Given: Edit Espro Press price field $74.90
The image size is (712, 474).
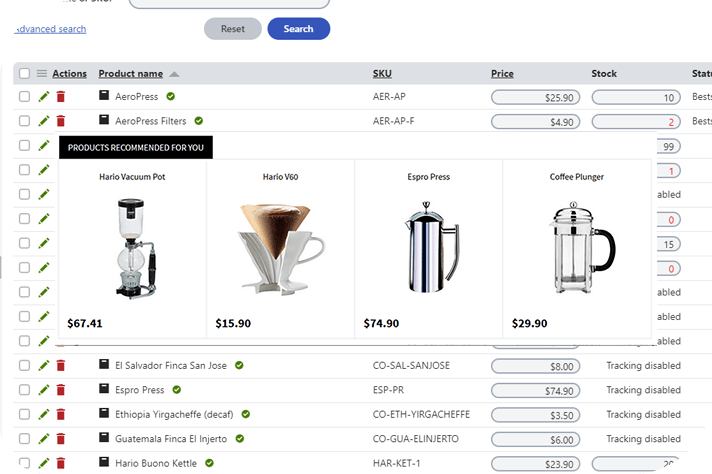Looking at the screenshot, I should pos(536,391).
